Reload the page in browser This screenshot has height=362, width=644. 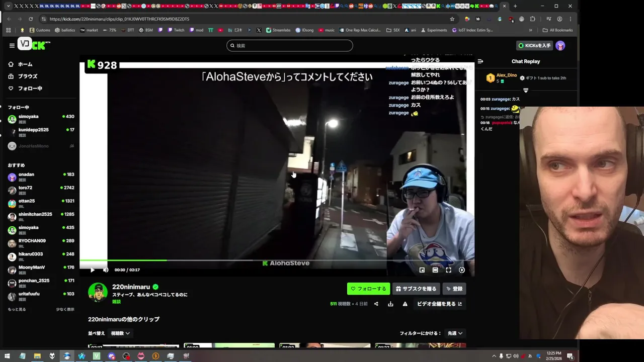point(31,19)
